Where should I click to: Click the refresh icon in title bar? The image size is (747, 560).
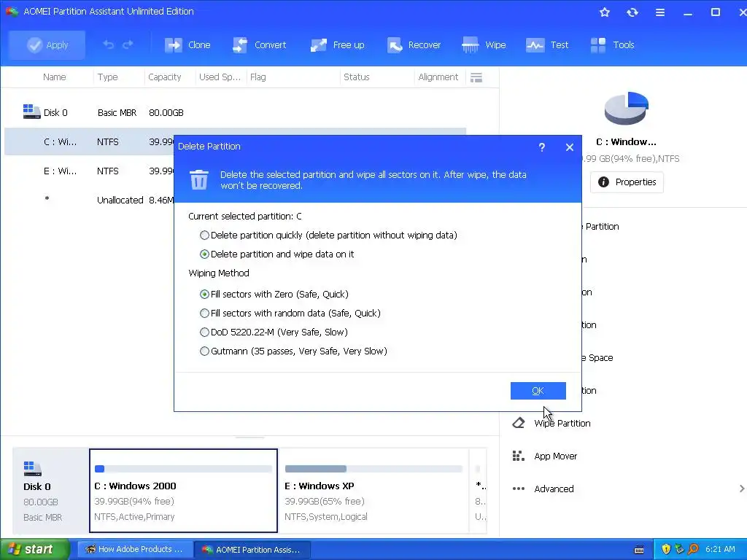click(632, 12)
